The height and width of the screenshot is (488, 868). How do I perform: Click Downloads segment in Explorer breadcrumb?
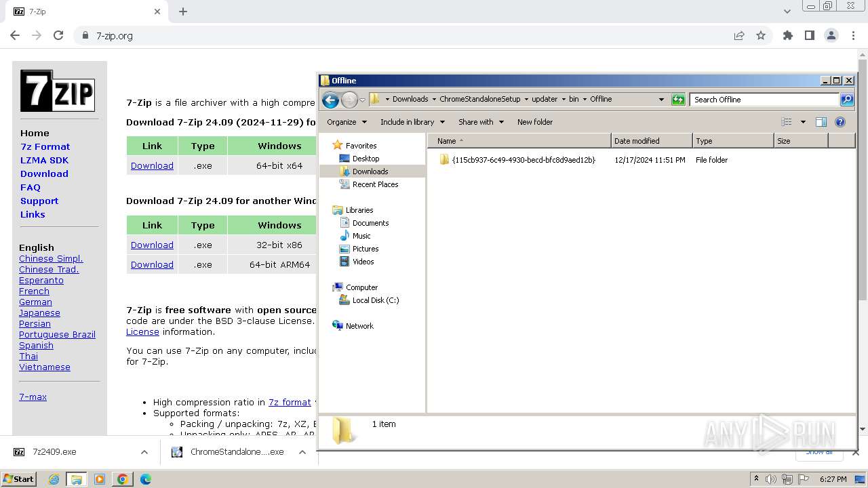coord(410,99)
